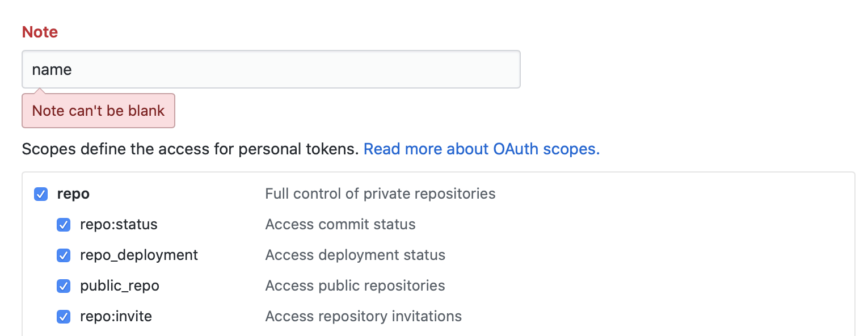Disable the repo_deployment checkbox
This screenshot has height=336, width=868.
click(x=64, y=255)
